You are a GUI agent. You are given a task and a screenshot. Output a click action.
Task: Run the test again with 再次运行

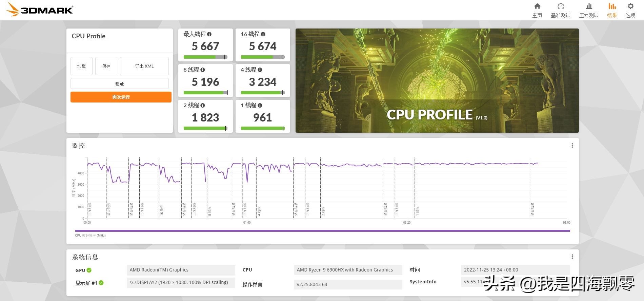click(121, 97)
